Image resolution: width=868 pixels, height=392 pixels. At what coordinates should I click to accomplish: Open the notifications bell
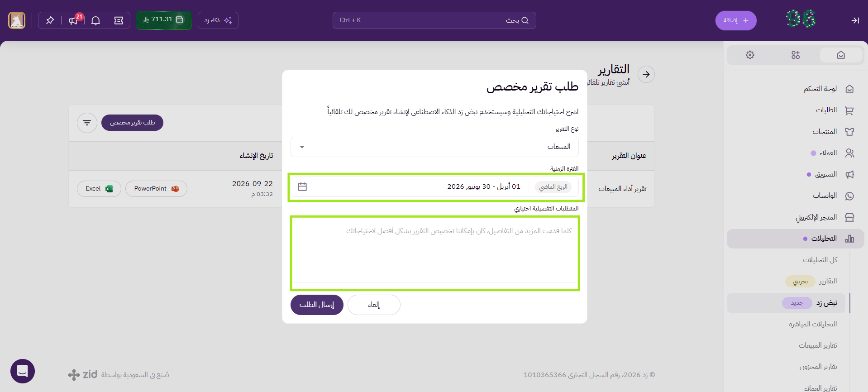95,20
